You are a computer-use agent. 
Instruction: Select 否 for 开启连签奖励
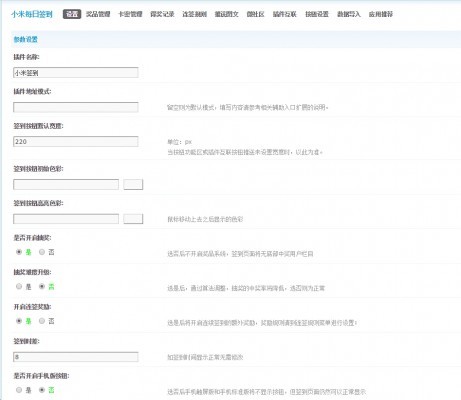(x=42, y=321)
